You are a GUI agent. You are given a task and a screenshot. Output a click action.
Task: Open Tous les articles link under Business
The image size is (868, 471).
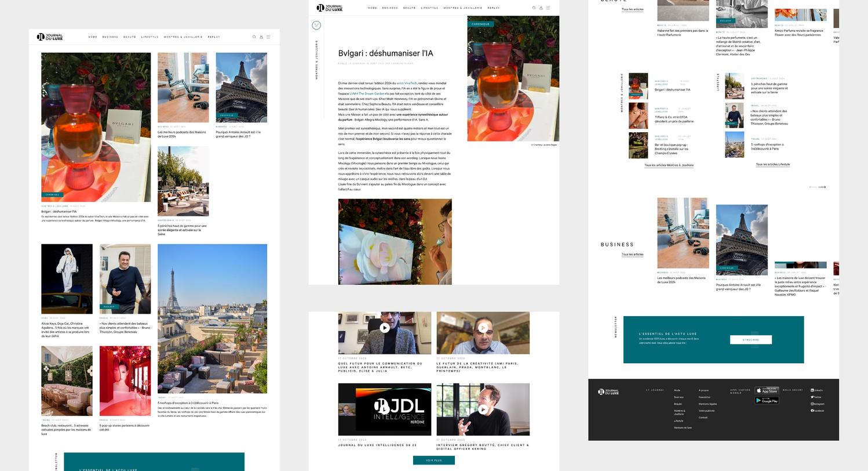(632, 255)
